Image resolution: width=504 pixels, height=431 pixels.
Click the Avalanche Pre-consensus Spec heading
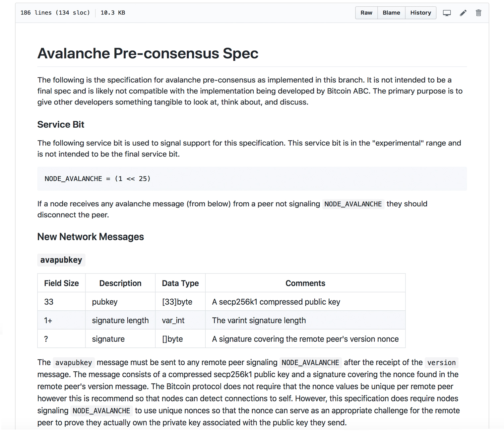[148, 53]
